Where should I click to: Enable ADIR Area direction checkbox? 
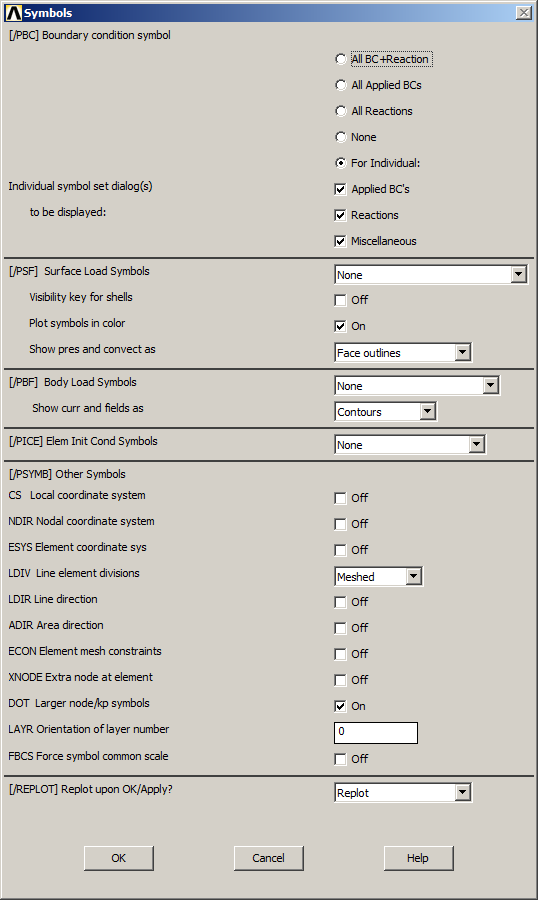point(340,628)
